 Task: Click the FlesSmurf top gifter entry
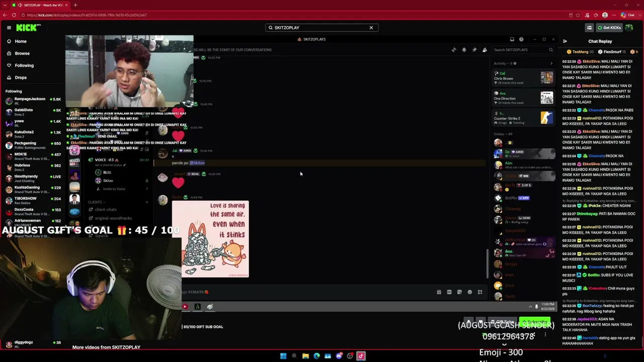(x=612, y=52)
